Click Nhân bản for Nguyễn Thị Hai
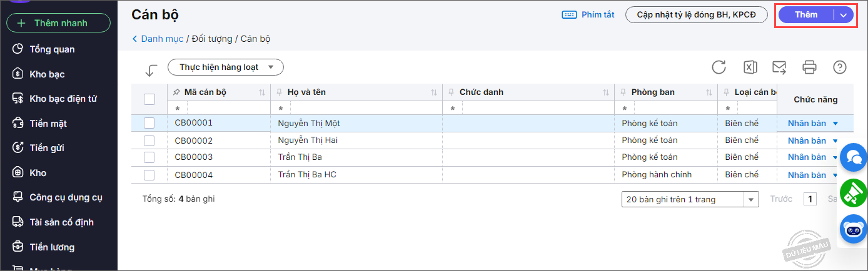The height and width of the screenshot is (271, 868). point(807,140)
